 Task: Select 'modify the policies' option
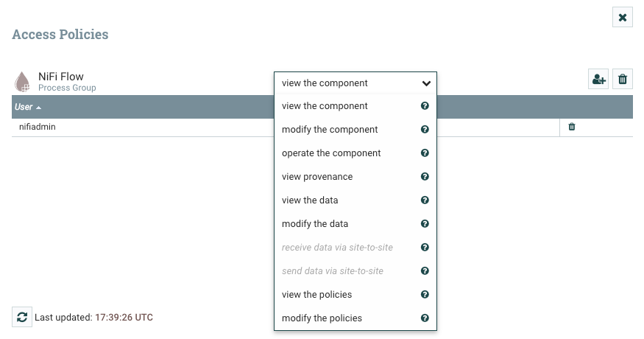pos(322,318)
